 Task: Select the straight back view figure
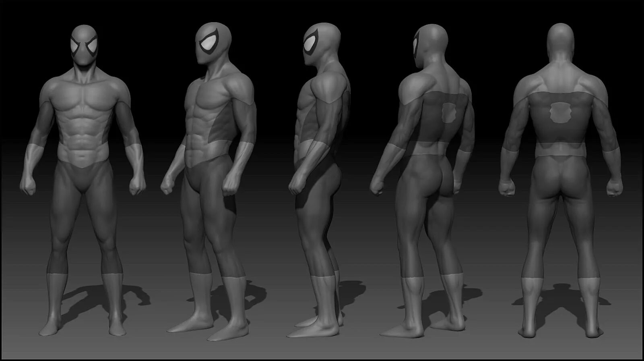tap(561, 181)
